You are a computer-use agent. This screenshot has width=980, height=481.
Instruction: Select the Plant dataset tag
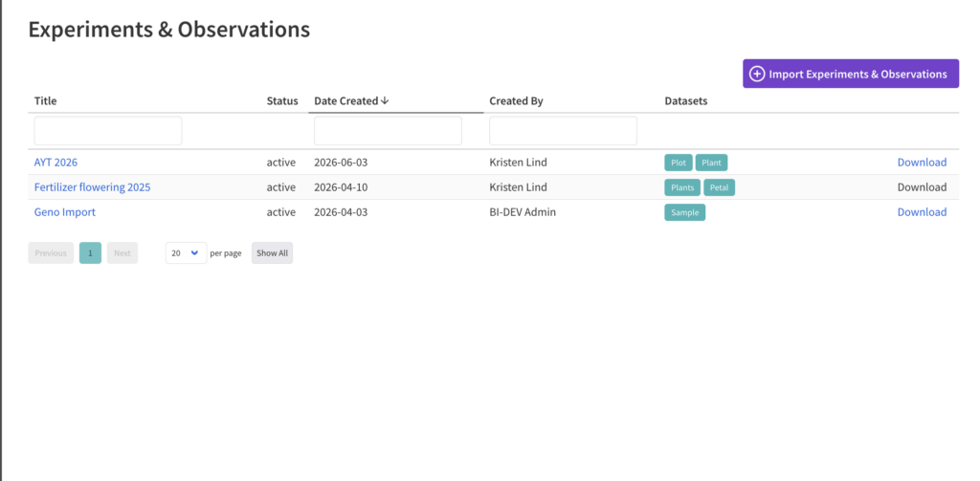(712, 163)
